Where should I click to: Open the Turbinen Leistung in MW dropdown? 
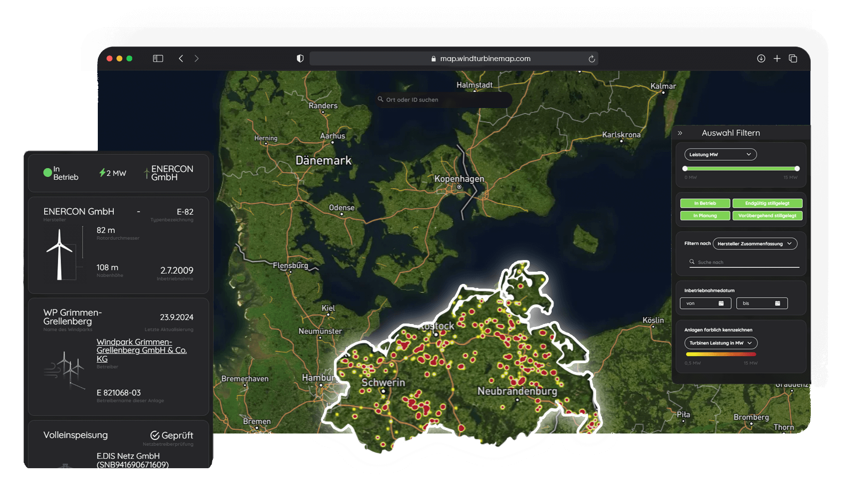(x=721, y=343)
